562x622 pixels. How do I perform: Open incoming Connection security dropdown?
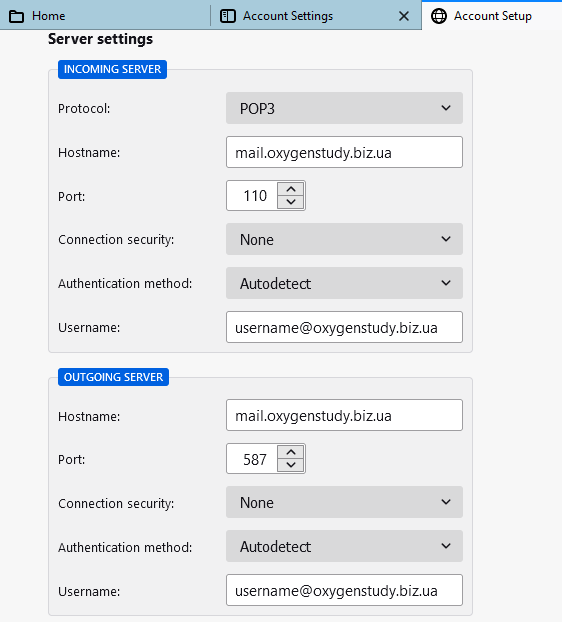pyautogui.click(x=344, y=239)
